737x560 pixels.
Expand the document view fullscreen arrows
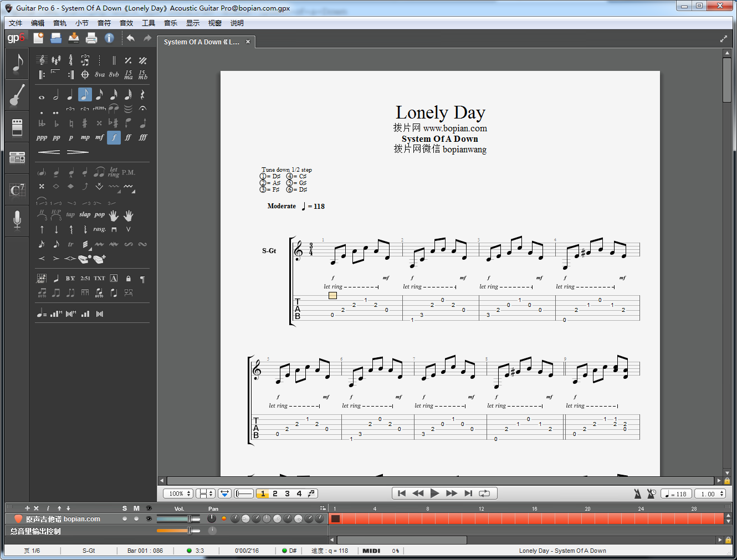[x=724, y=39]
